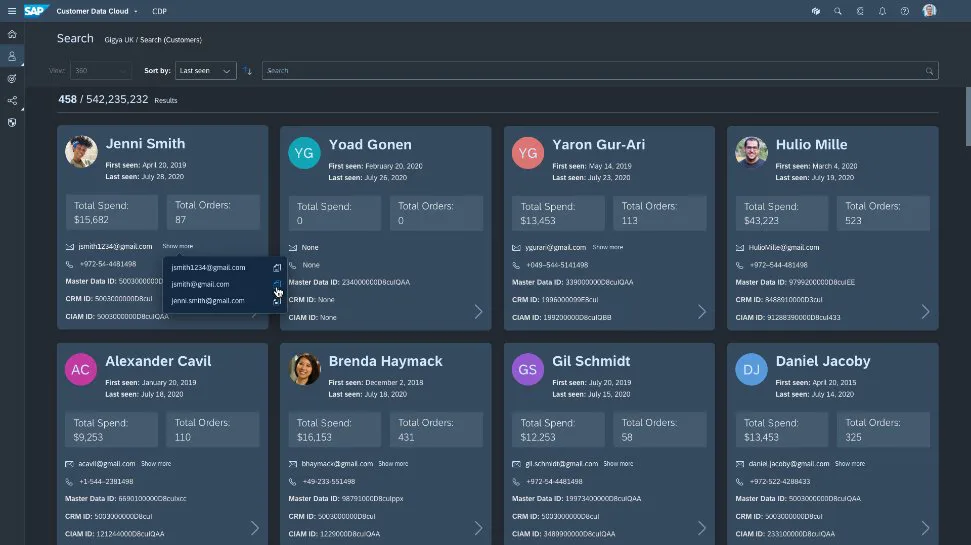Copy jsmith1234@gmail.com with its copy icon
The height and width of the screenshot is (545, 971).
tap(277, 268)
